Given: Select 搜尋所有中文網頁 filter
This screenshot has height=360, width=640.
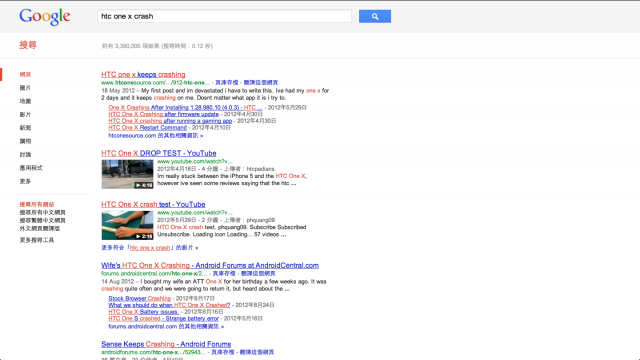Looking at the screenshot, I should pyautogui.click(x=42, y=212).
